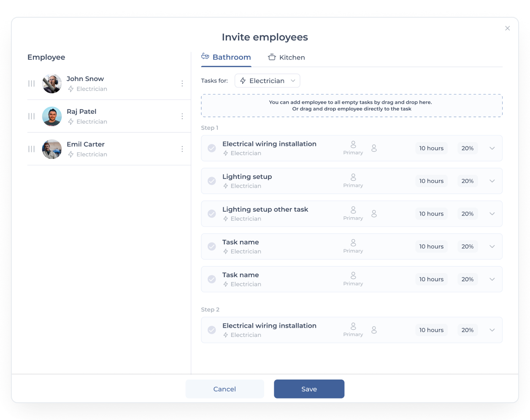Select the employee name John Snow

click(85, 79)
